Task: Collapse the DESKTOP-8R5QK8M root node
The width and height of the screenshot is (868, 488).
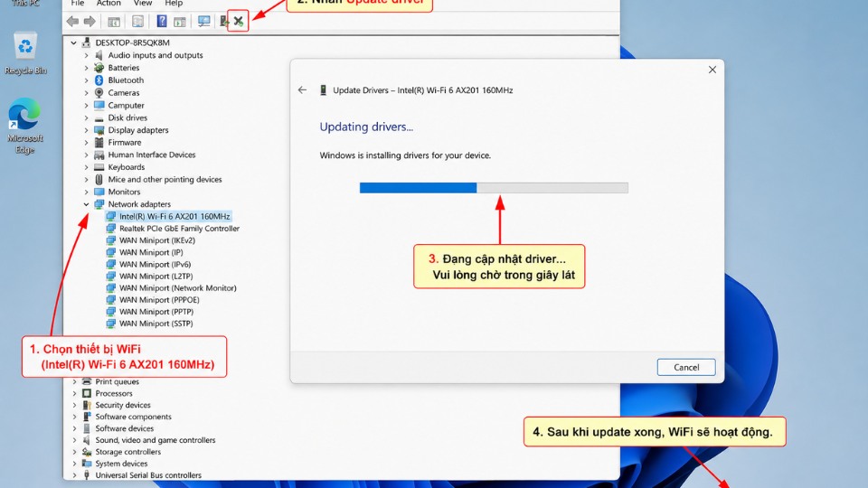Action: (x=73, y=42)
